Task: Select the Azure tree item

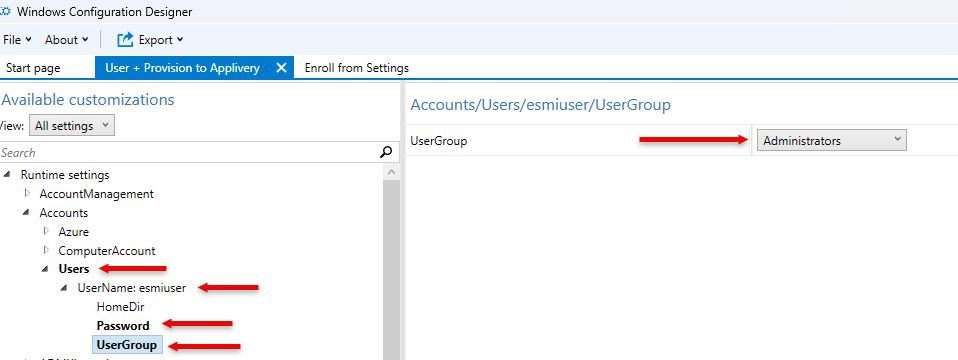Action: coord(73,232)
